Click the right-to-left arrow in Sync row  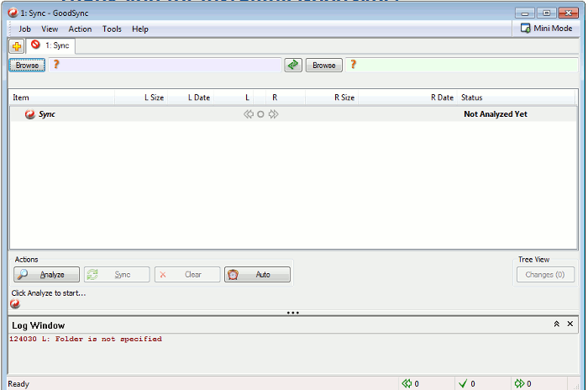[x=249, y=114]
